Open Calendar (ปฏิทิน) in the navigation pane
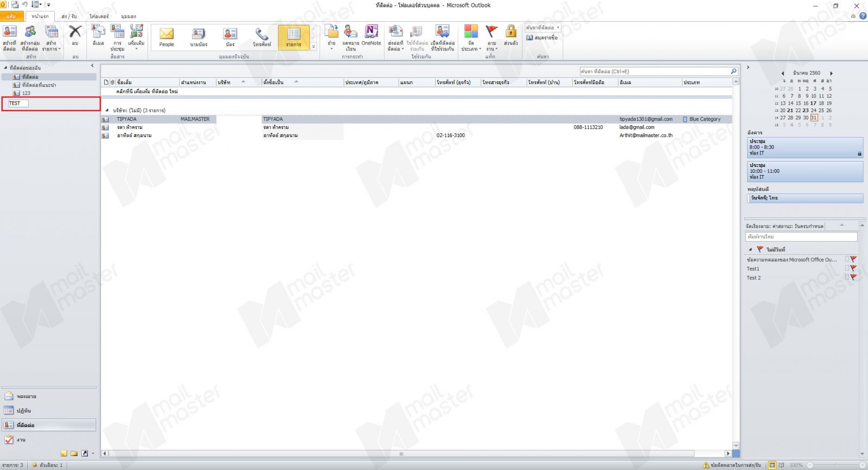Image resolution: width=868 pixels, height=470 pixels. tap(49, 411)
